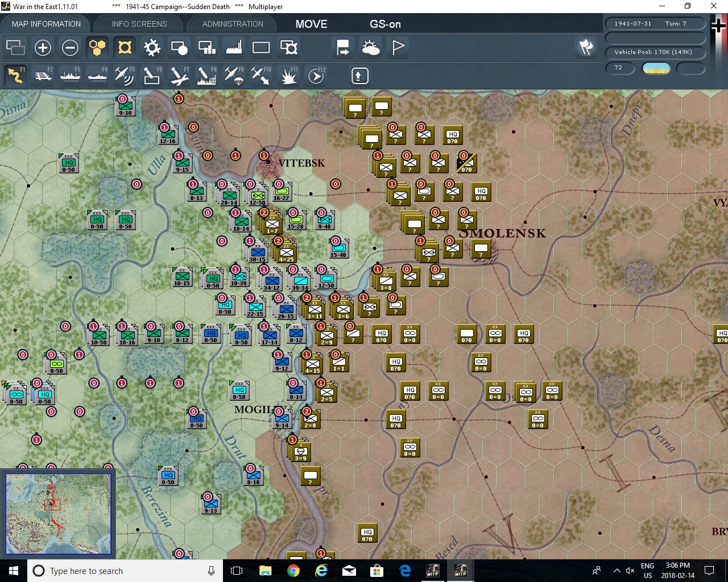Open the Mail app from taskbar
728x582 pixels.
[x=349, y=571]
